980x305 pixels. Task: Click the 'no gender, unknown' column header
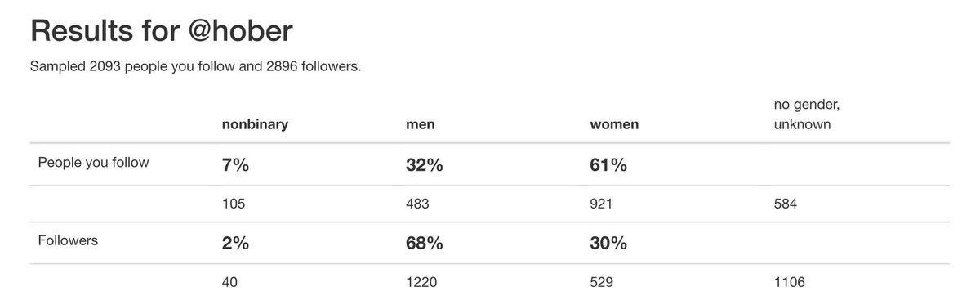(x=804, y=115)
